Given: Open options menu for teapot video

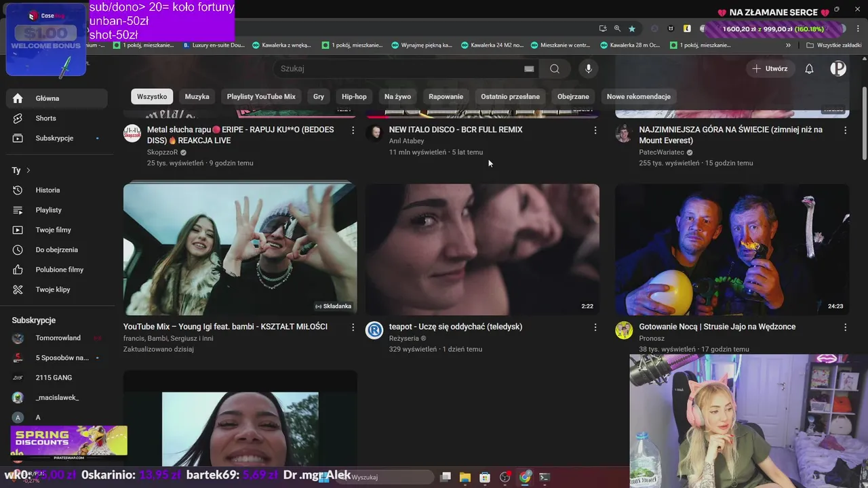Looking at the screenshot, I should pyautogui.click(x=595, y=327).
